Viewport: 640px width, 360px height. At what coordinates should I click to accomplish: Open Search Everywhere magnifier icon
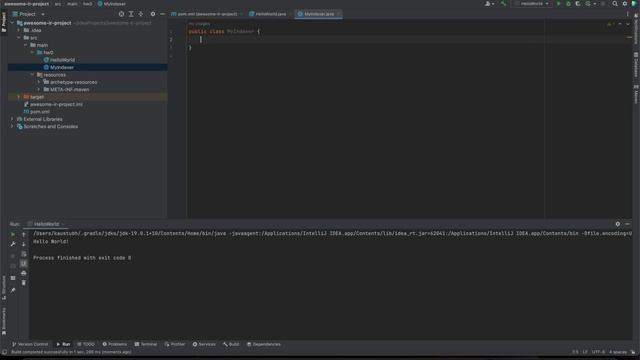click(615, 4)
